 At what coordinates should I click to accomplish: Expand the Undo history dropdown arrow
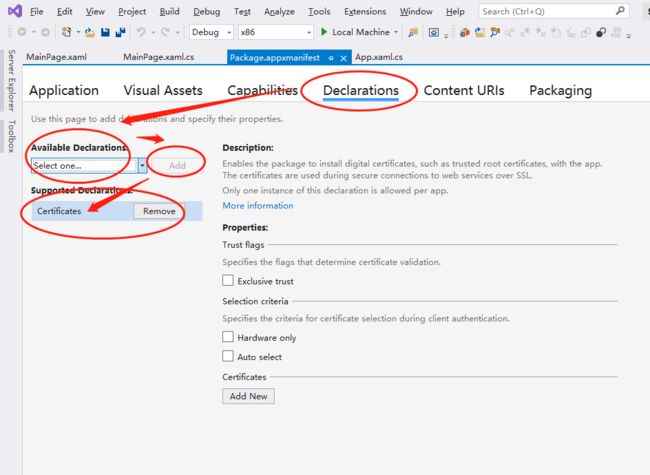coord(153,32)
